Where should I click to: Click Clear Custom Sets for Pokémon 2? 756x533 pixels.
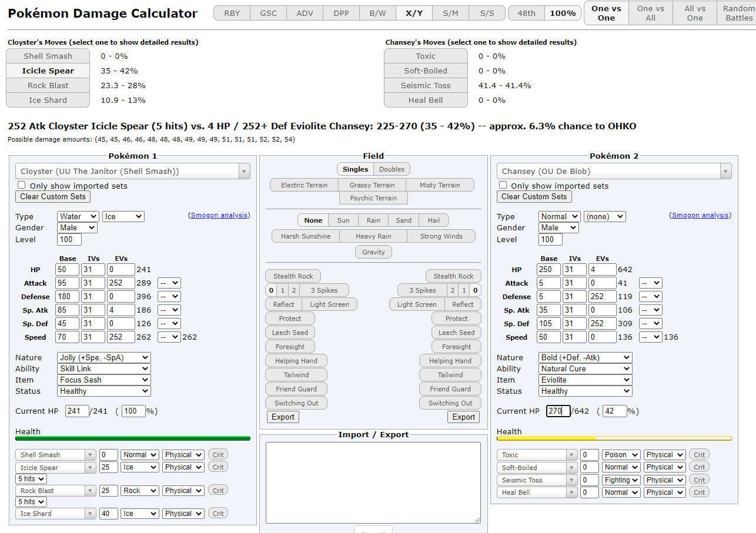[534, 196]
